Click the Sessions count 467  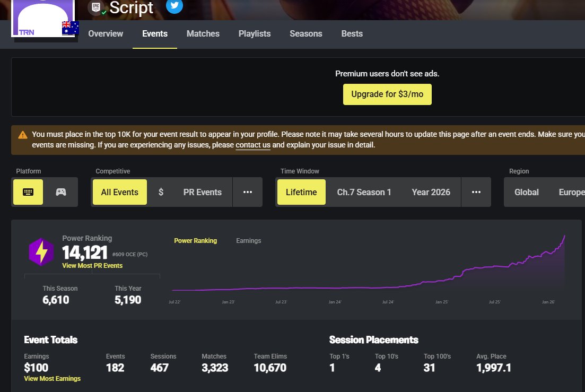click(x=159, y=368)
